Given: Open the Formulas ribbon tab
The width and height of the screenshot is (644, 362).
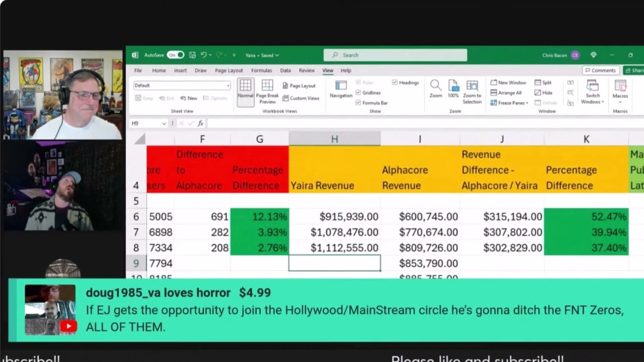Looking at the screenshot, I should click(x=261, y=70).
